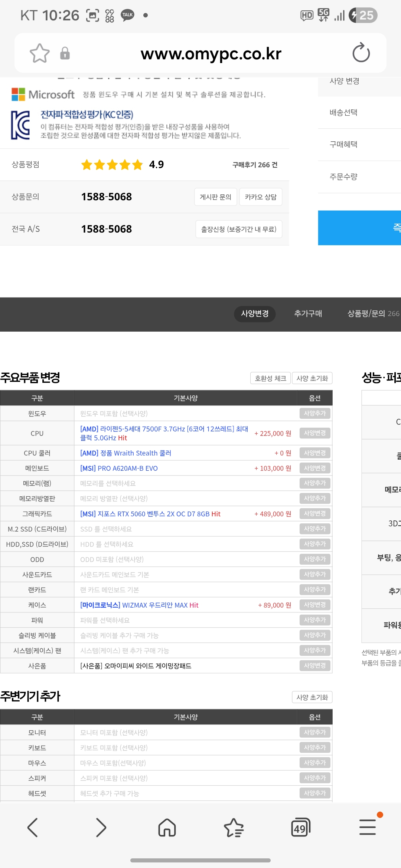
Task: Add option for 헤드셋 row
Action: (315, 793)
